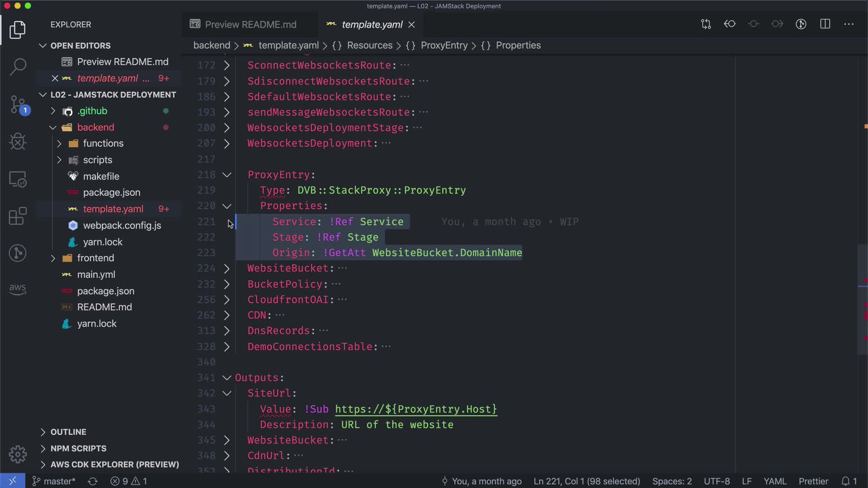This screenshot has height=488, width=868.
Task: Unfold the CDN block at line 262
Action: click(x=227, y=315)
